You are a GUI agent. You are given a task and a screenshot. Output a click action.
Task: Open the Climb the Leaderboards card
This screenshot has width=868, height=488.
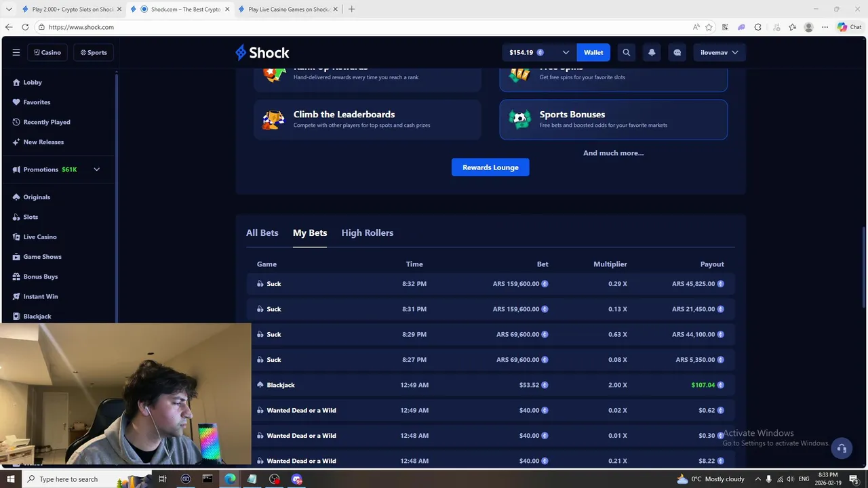pyautogui.click(x=368, y=120)
